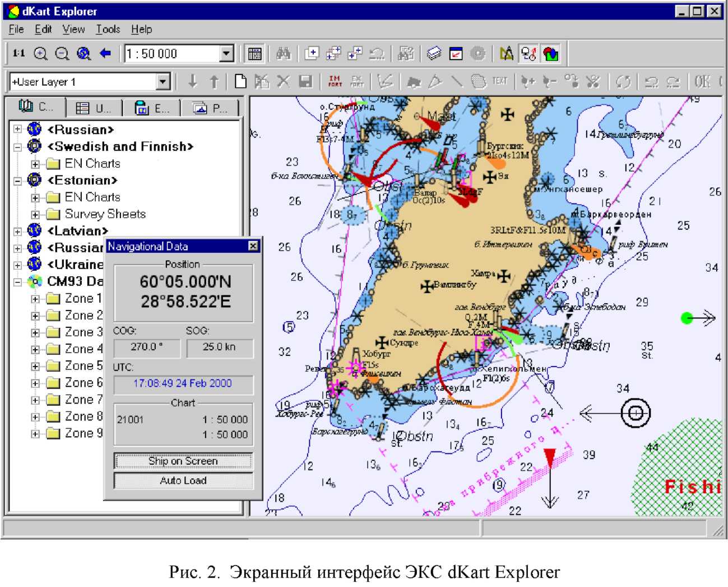Open the Help menu

pyautogui.click(x=142, y=29)
